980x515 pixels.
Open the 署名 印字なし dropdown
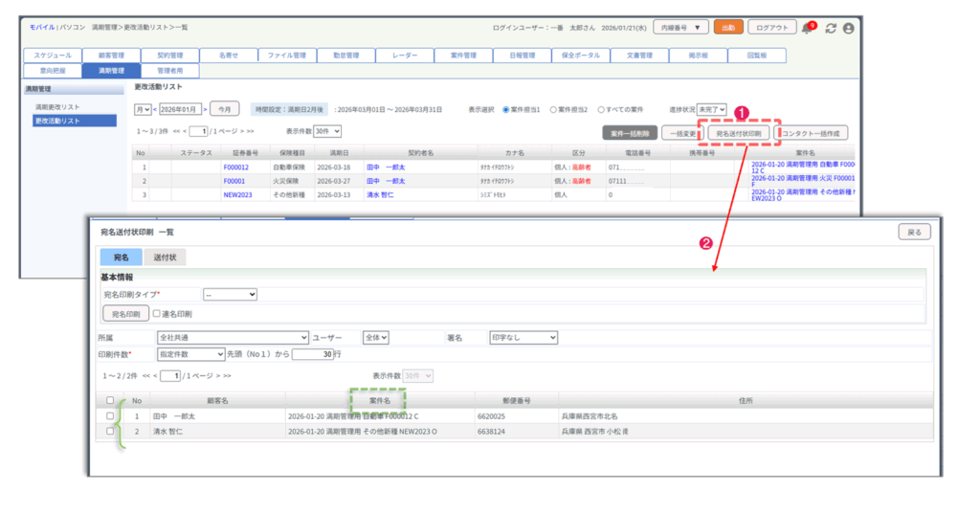click(523, 338)
